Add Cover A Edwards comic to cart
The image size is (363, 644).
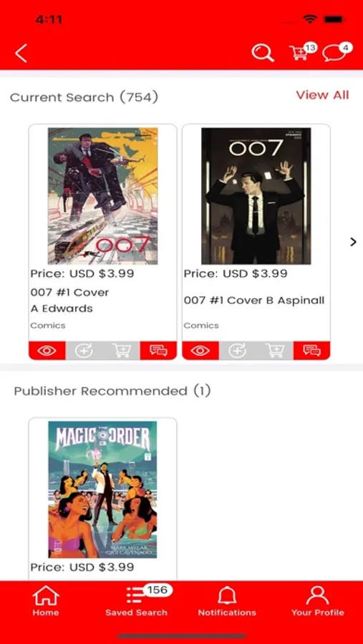121,351
